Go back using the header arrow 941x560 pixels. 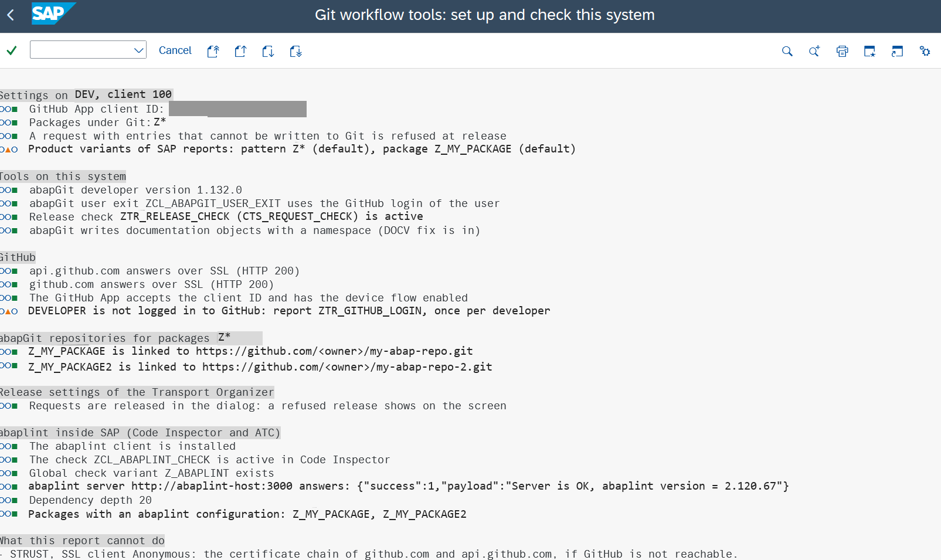pos(11,15)
